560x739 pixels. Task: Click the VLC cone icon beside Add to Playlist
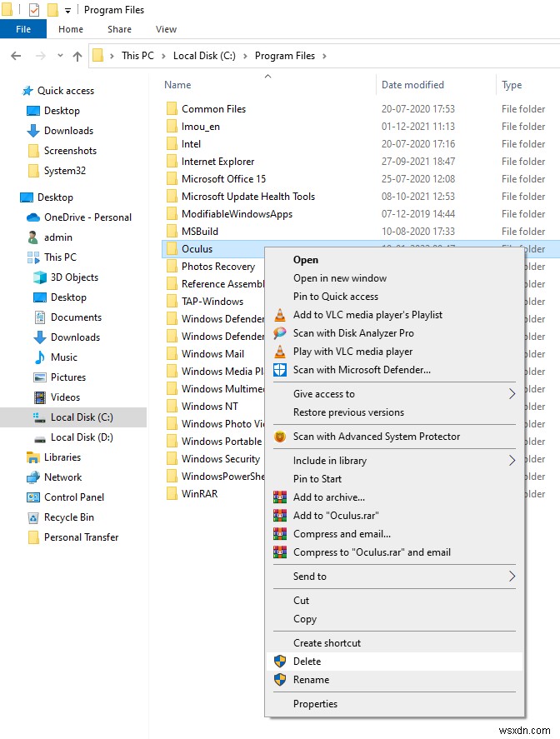pyautogui.click(x=280, y=314)
